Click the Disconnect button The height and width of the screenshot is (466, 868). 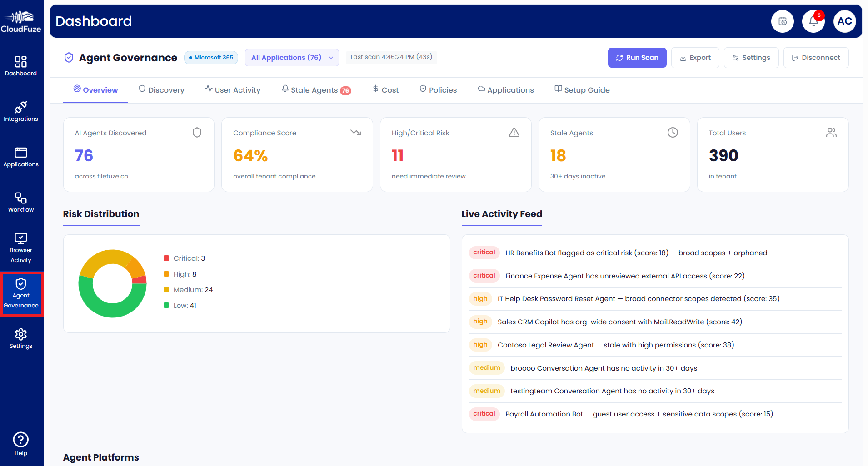coord(816,58)
